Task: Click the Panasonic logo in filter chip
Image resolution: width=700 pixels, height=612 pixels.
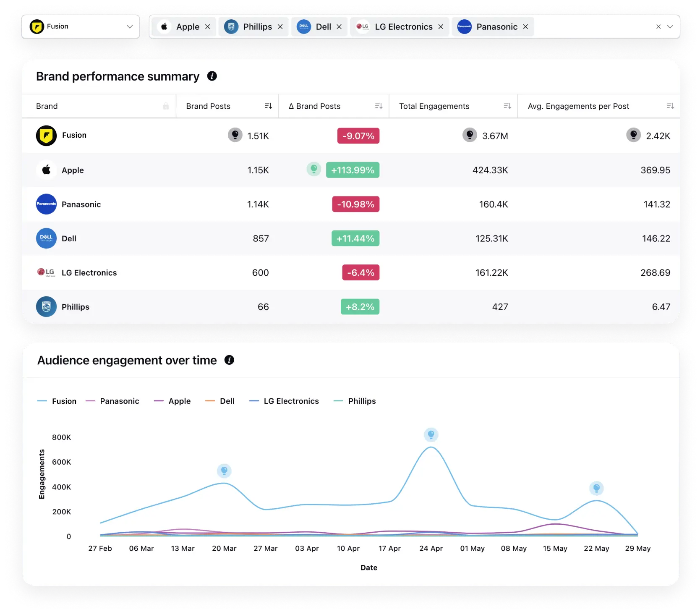Action: tap(465, 27)
